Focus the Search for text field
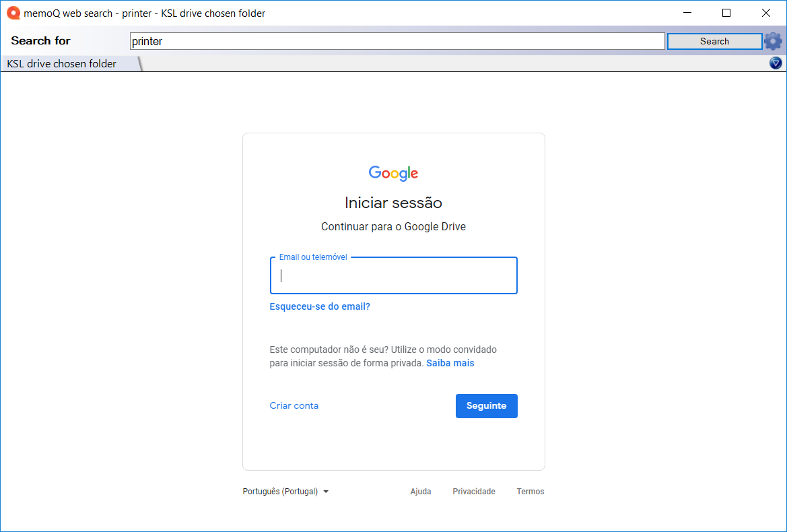Viewport: 787px width, 532px height. [x=397, y=41]
